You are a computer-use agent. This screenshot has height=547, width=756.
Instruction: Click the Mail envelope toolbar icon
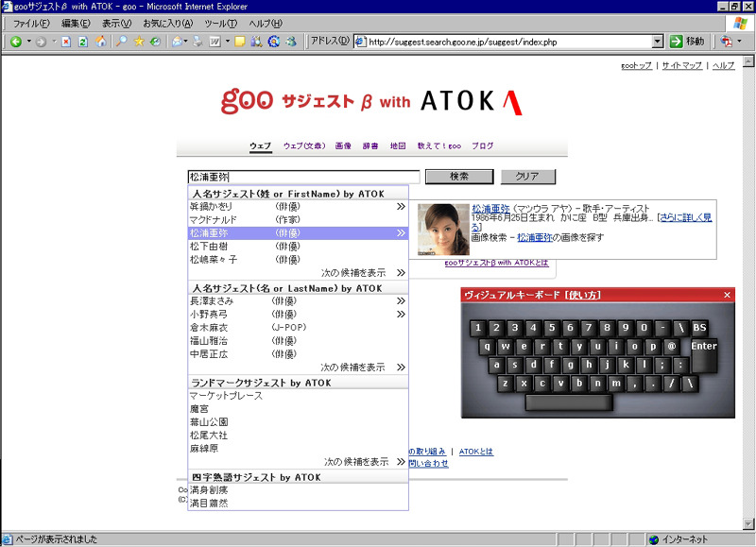(x=177, y=42)
